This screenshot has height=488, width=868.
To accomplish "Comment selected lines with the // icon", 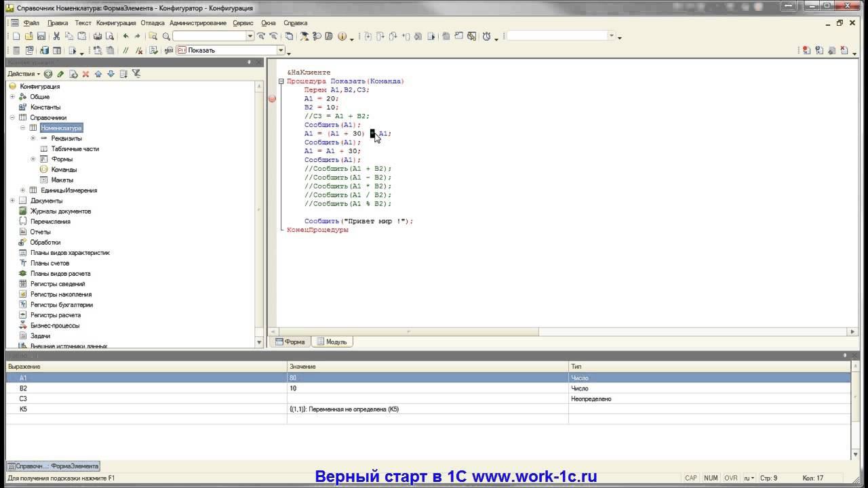I will click(x=126, y=50).
